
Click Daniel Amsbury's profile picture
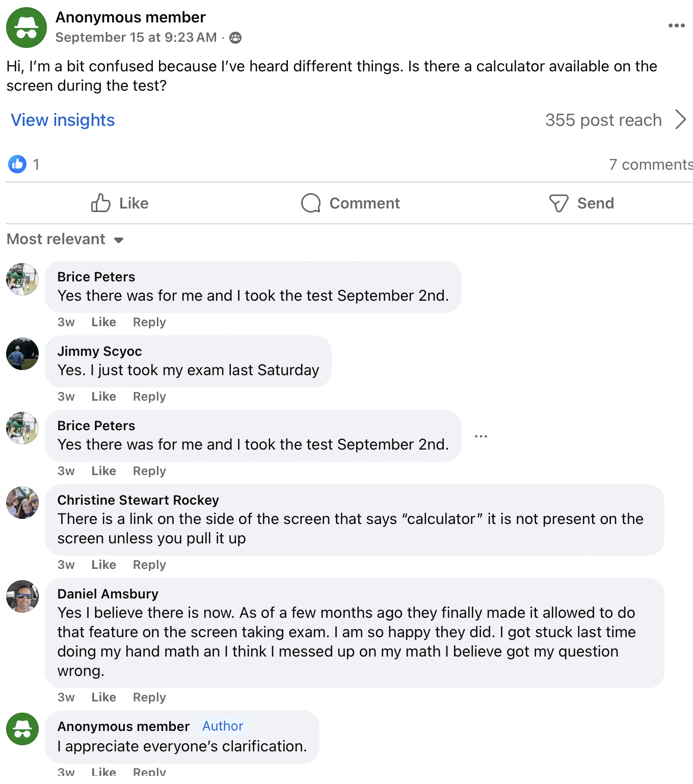coord(22,596)
